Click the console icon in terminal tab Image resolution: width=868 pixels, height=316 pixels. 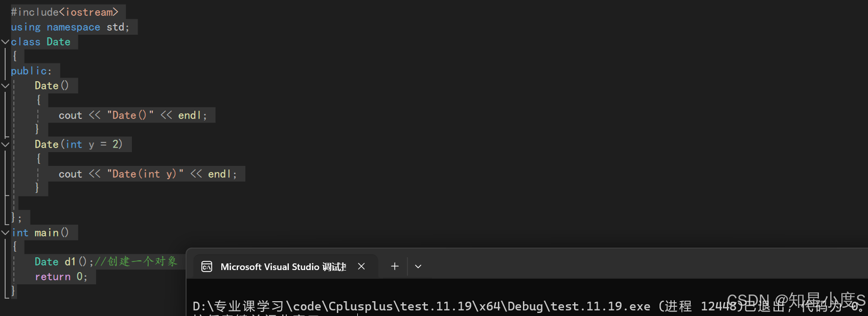[207, 267]
